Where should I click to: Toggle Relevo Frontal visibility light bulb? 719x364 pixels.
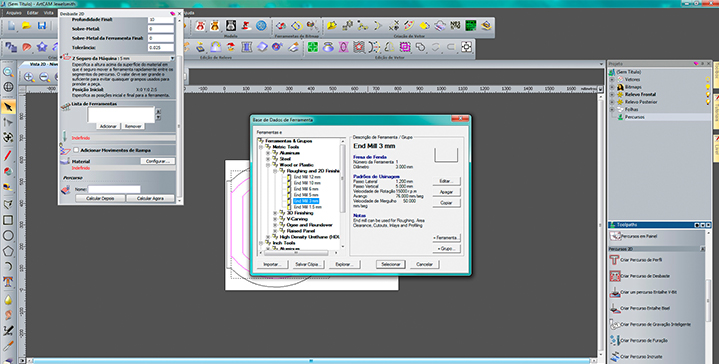(x=708, y=94)
